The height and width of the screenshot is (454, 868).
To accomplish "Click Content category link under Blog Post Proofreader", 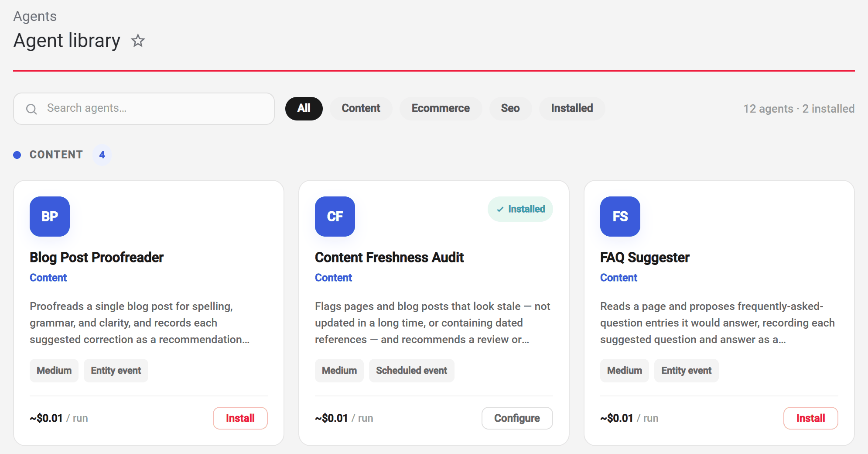I will (48, 278).
